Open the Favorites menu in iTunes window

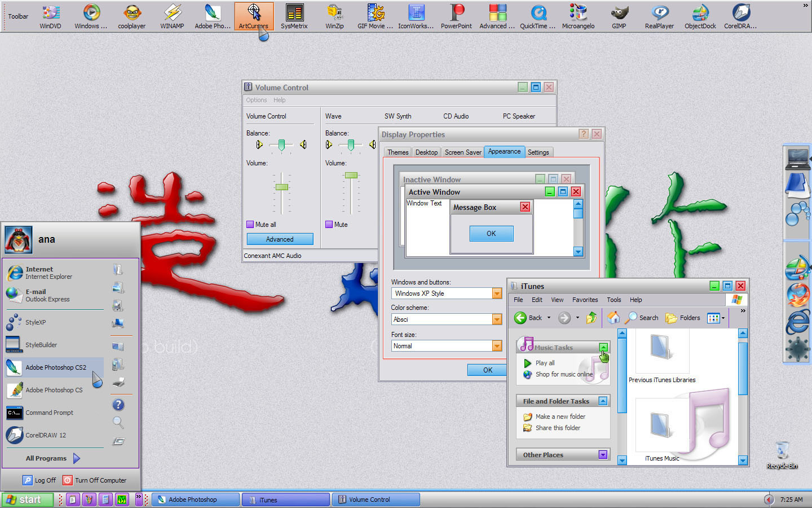pos(585,300)
